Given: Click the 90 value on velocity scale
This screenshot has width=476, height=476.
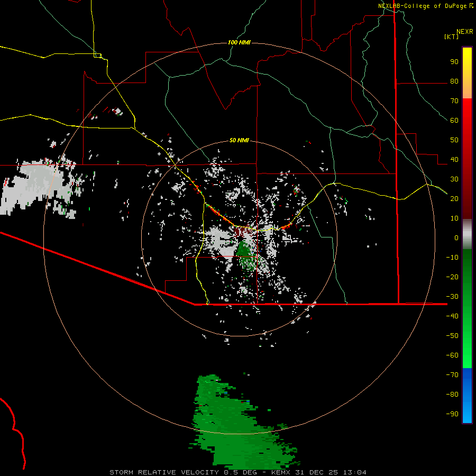Looking at the screenshot, I should (454, 62).
